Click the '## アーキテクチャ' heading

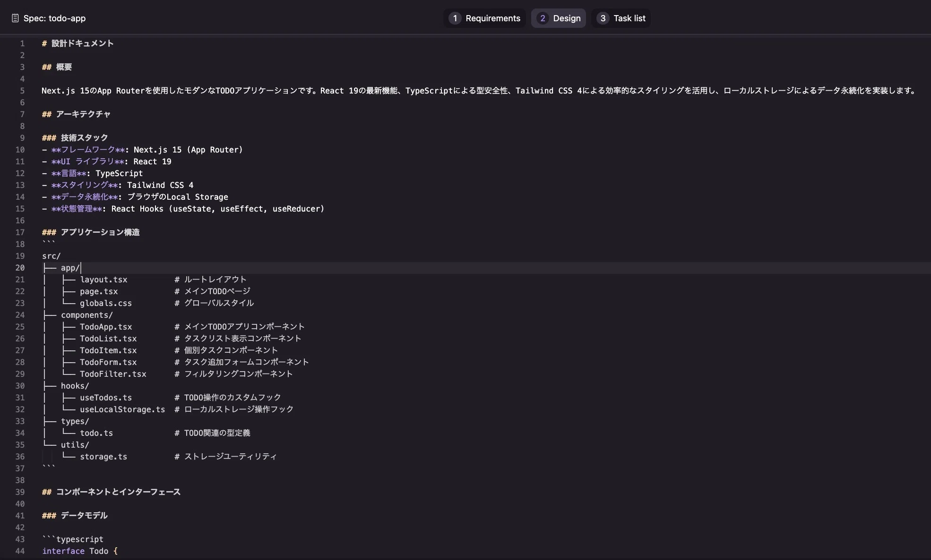[76, 114]
